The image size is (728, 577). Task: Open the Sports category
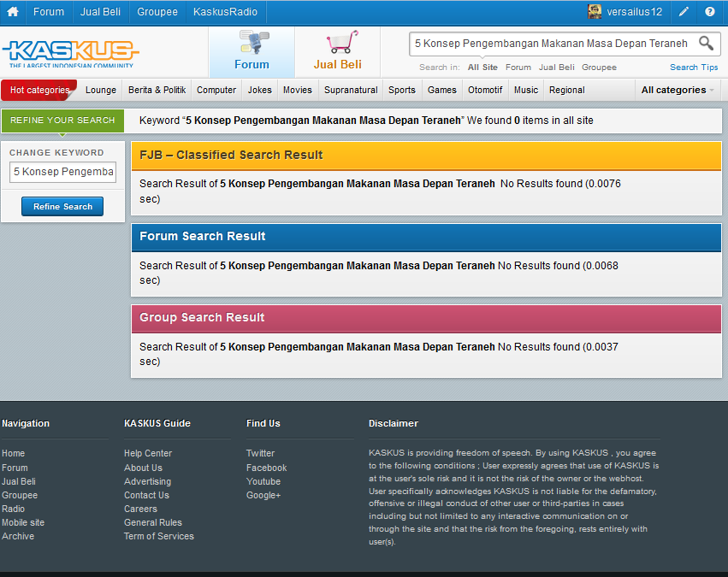pyautogui.click(x=401, y=90)
